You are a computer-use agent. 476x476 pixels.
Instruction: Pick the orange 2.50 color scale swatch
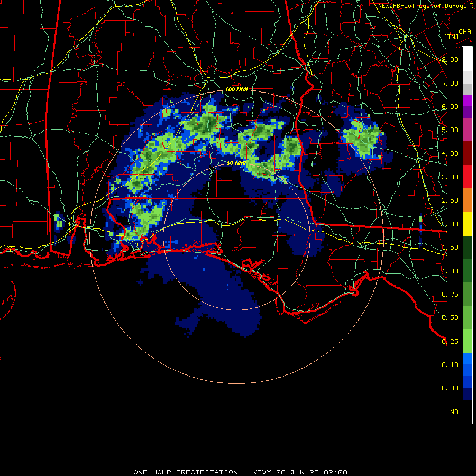click(467, 200)
